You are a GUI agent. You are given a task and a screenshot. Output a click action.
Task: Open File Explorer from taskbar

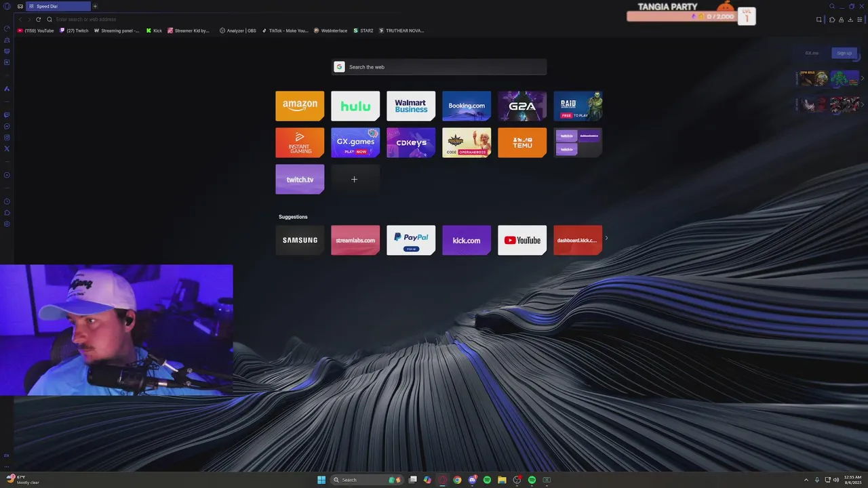coord(502,480)
